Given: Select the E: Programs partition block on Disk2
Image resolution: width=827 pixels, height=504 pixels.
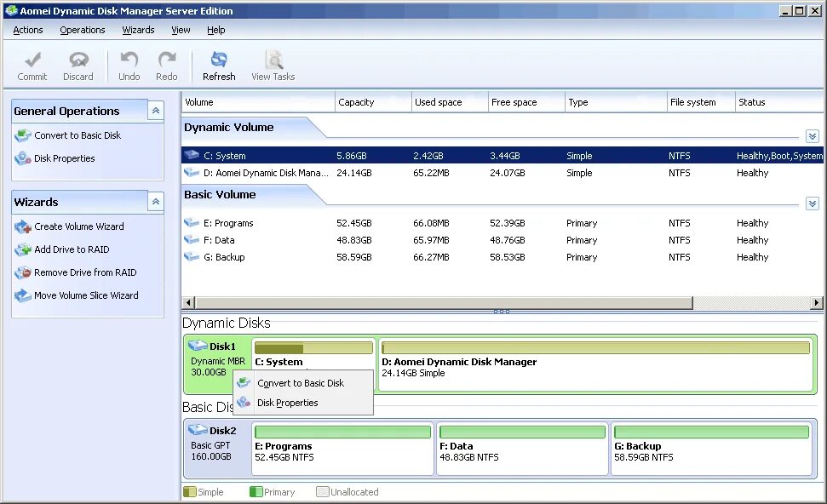Looking at the screenshot, I should 343,449.
